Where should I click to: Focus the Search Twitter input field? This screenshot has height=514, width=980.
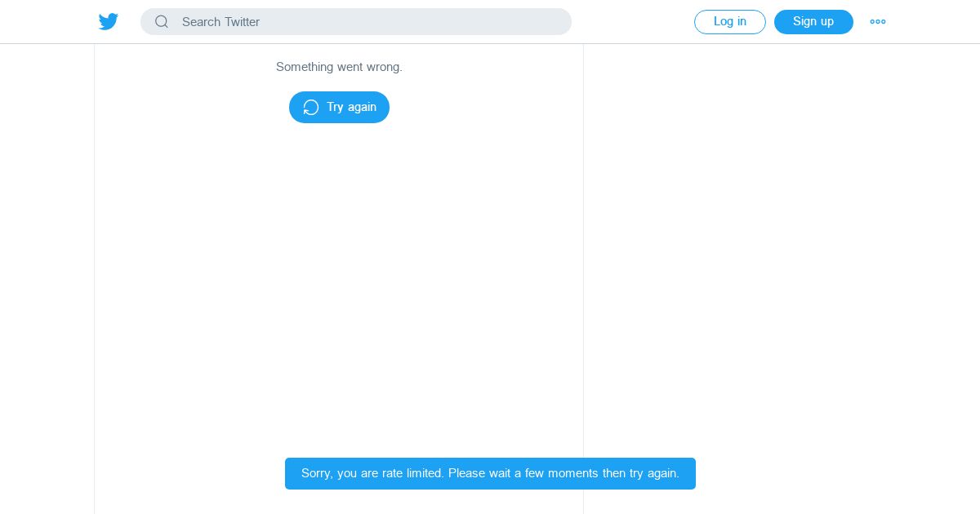click(x=356, y=22)
